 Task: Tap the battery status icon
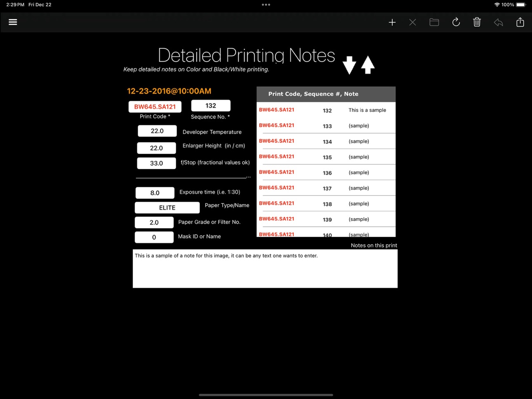coord(521,5)
